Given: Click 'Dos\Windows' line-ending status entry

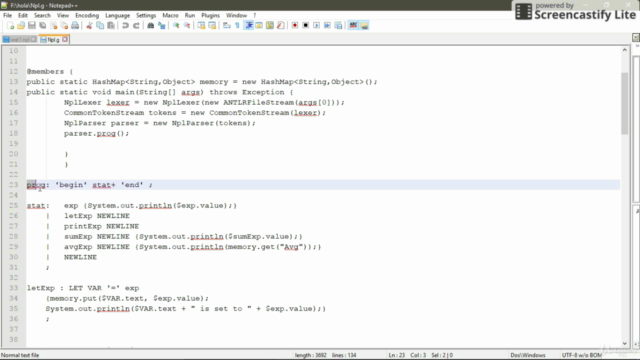Looking at the screenshot, I should [x=528, y=355].
